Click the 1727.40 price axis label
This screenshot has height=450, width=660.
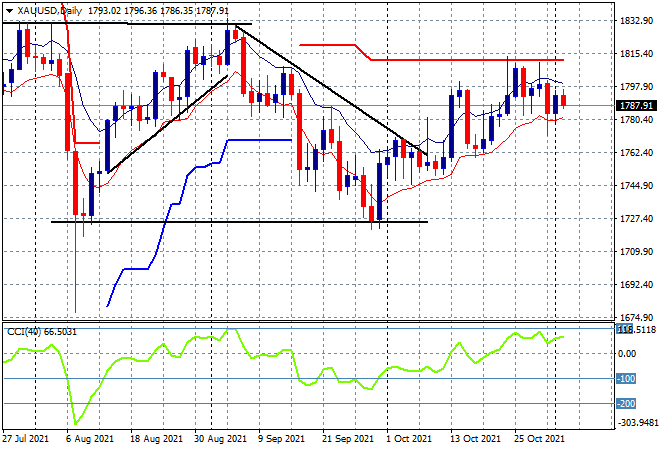(636, 218)
